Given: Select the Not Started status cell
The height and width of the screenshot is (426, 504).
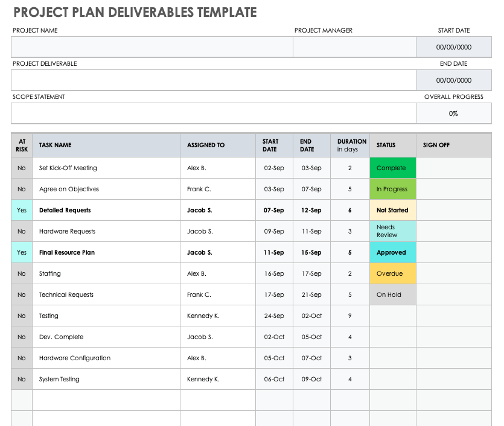Looking at the screenshot, I should pyautogui.click(x=393, y=210).
